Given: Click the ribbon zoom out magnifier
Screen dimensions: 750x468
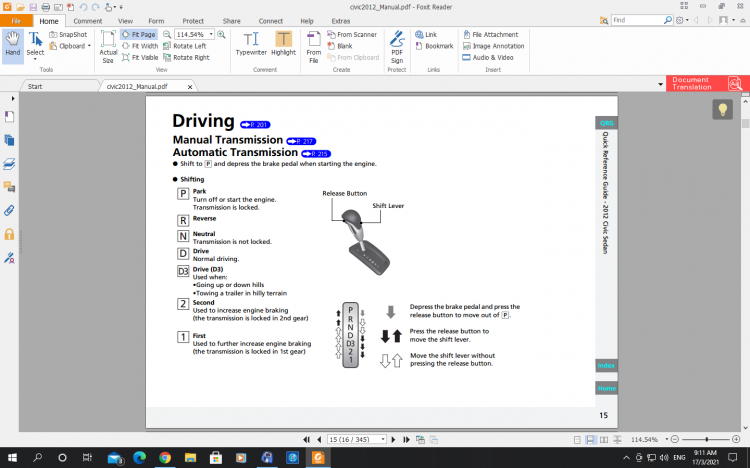Looking at the screenshot, I should (x=167, y=34).
